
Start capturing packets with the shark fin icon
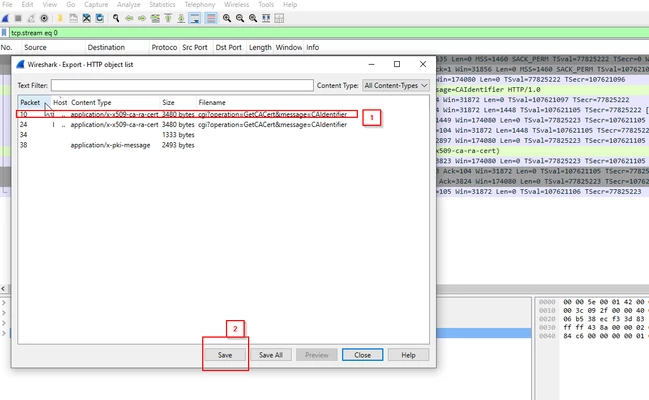[x=5, y=18]
